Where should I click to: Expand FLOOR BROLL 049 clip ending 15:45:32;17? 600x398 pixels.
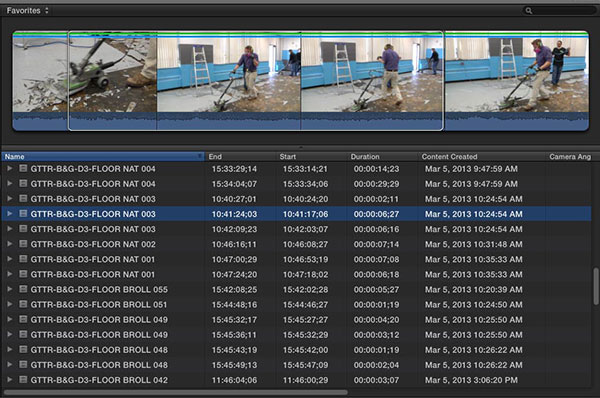(10, 319)
